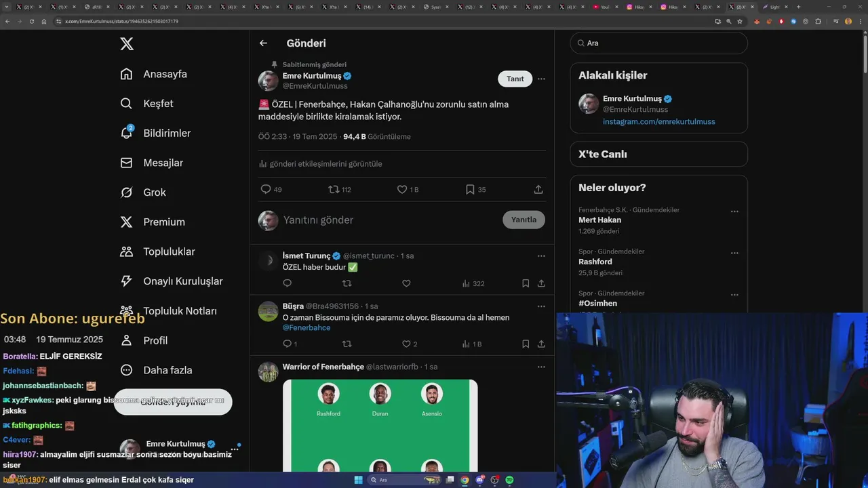
Task: Open Warrior of Fenerbahçe lineup image
Action: [380, 426]
